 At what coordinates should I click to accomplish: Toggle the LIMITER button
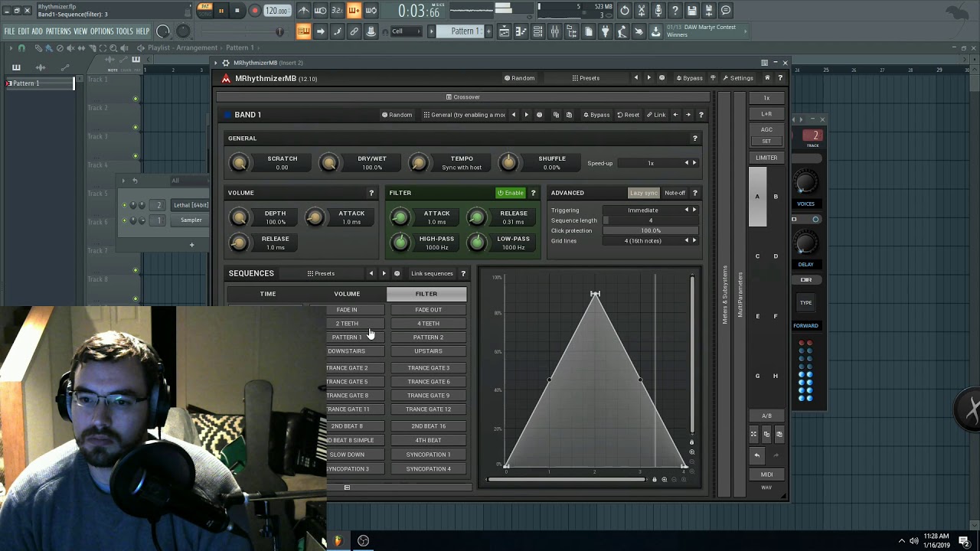766,158
